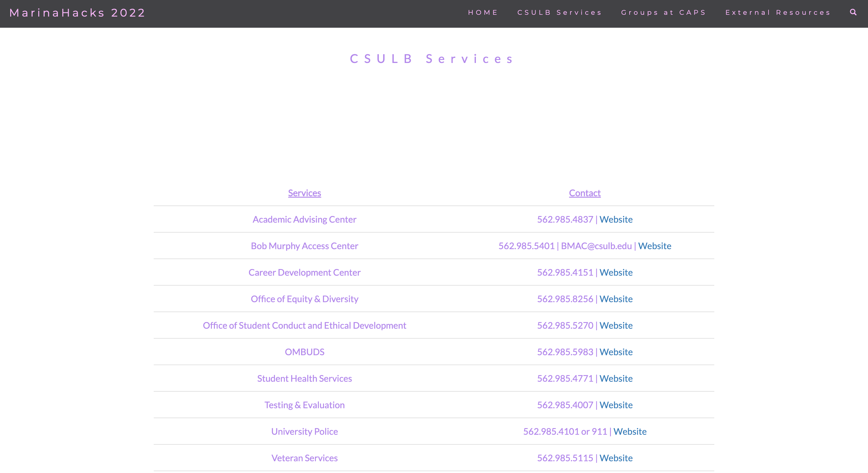Open CSULB Services in navigation bar
Image resolution: width=868 pixels, height=473 pixels.
click(559, 12)
